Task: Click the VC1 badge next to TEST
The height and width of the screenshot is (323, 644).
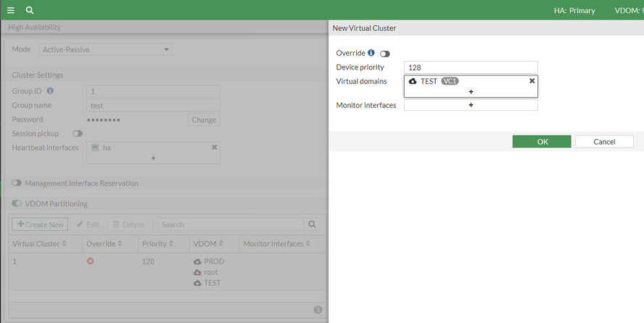Action: tap(450, 81)
